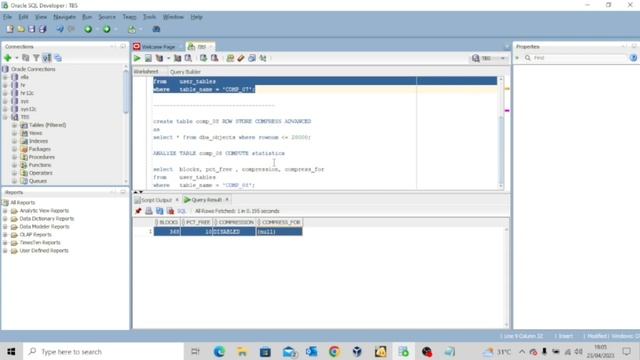Click the COMPRESS_FOR column header
The height and width of the screenshot is (360, 640).
[280, 222]
